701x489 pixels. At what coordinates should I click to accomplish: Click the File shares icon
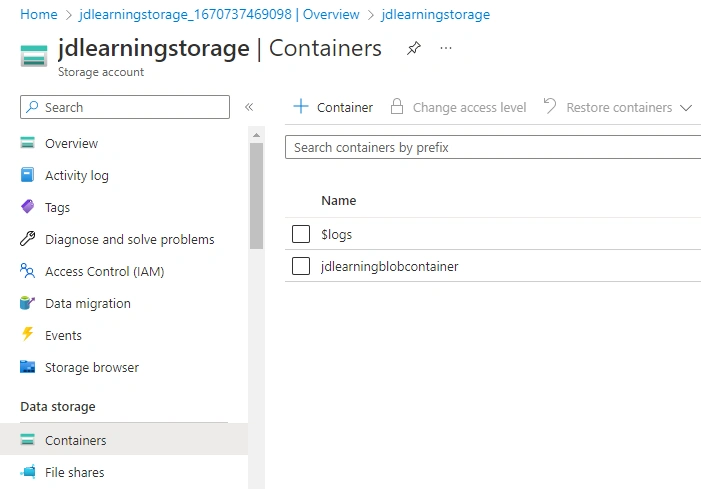27,472
